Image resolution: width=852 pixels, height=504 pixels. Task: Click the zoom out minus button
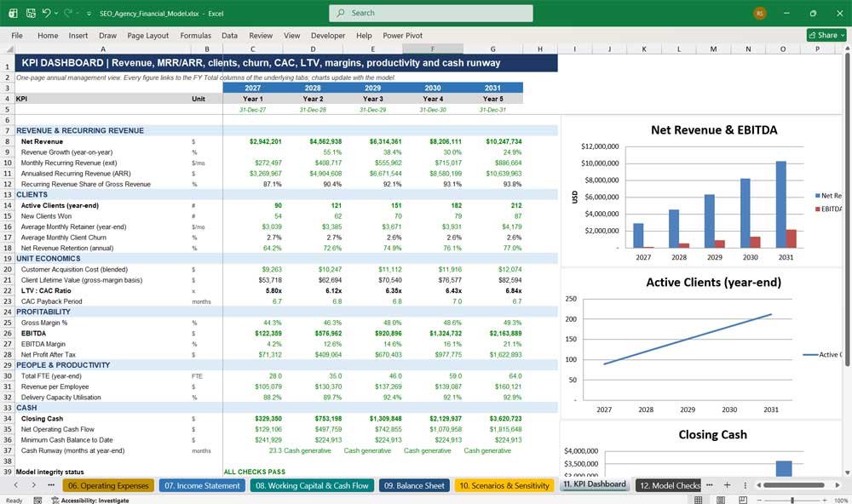pyautogui.click(x=759, y=501)
